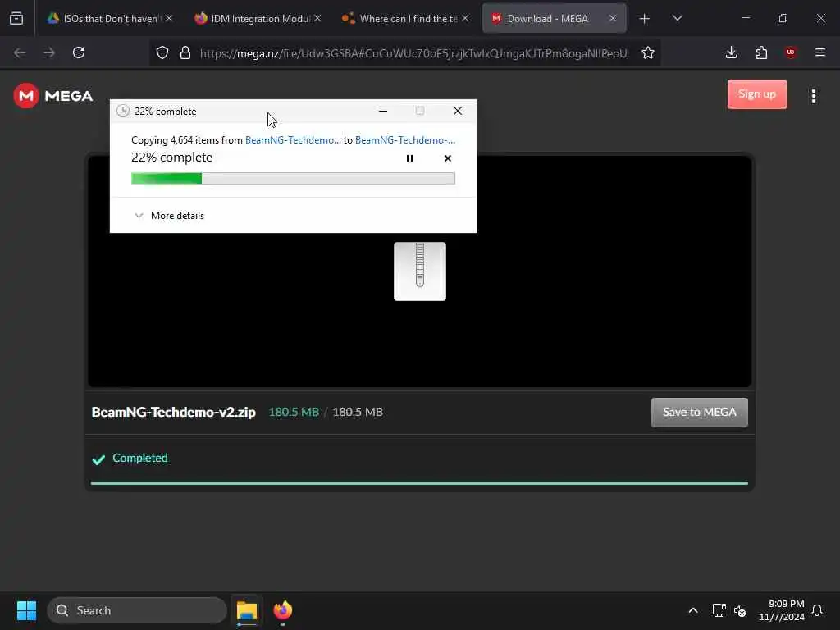840x630 pixels.
Task: Switch to Where can I find tab
Action: (x=406, y=18)
